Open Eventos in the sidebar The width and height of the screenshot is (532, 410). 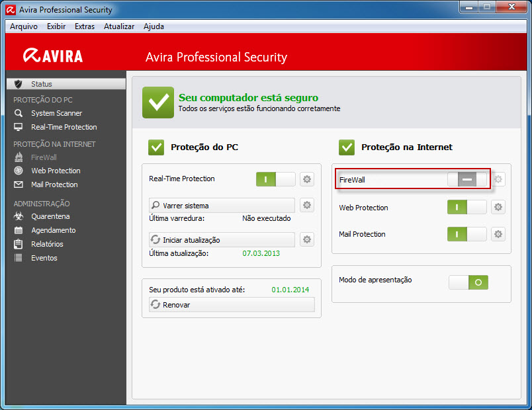point(44,258)
